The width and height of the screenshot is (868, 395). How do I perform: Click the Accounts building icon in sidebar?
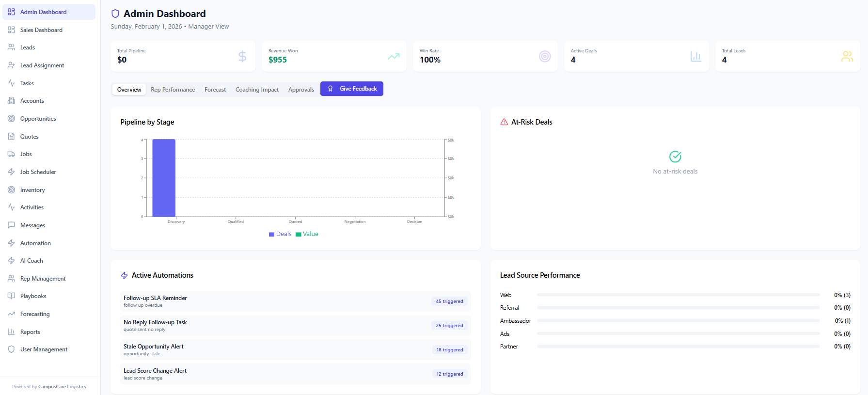pos(11,101)
